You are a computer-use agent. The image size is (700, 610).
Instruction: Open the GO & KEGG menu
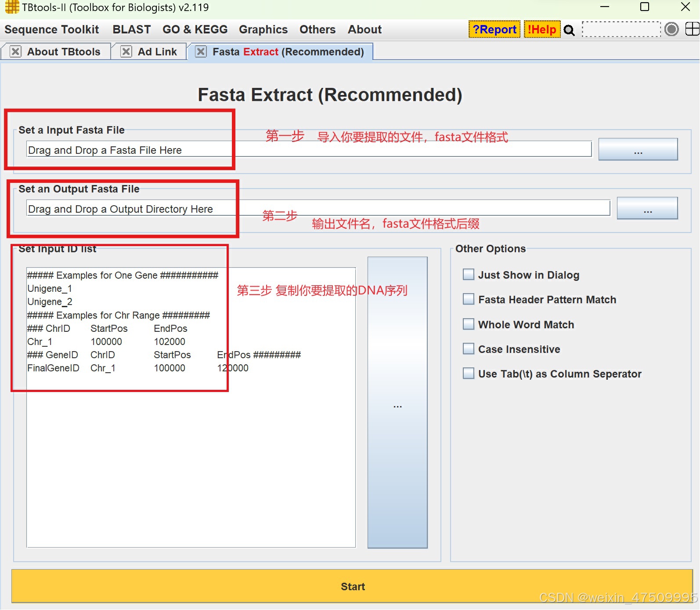pos(195,29)
